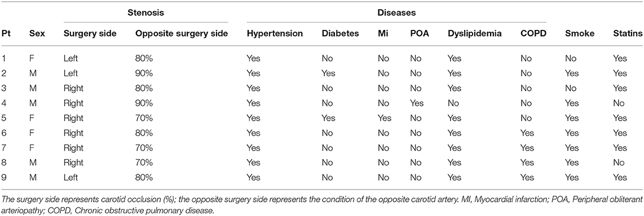Click patient 6's COPD Yes cell
644x216 pixels.
pyautogui.click(x=527, y=133)
